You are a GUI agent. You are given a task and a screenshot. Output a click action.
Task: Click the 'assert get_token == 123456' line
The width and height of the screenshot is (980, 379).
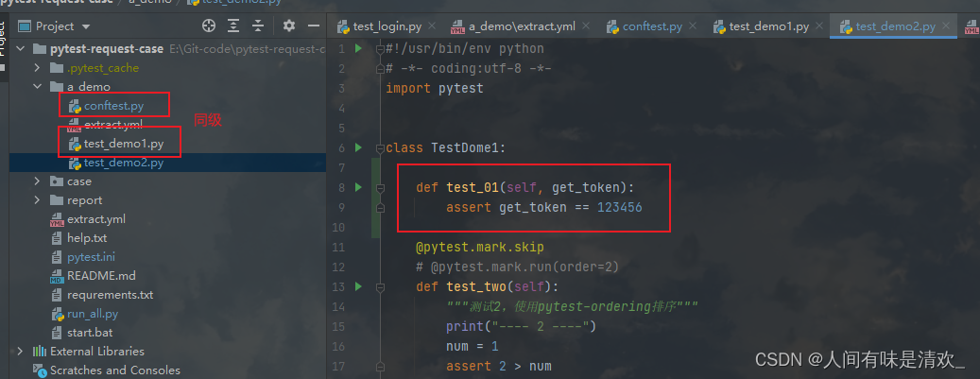[x=543, y=207]
